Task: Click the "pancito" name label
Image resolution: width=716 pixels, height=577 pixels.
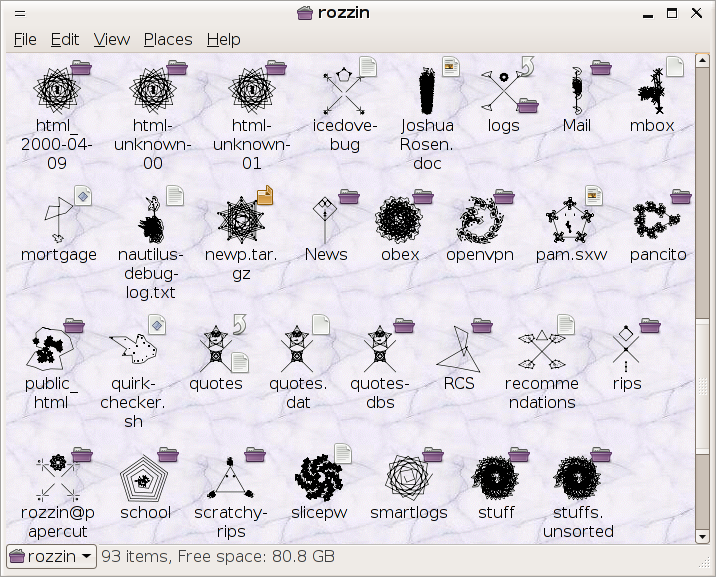Action: tap(658, 255)
